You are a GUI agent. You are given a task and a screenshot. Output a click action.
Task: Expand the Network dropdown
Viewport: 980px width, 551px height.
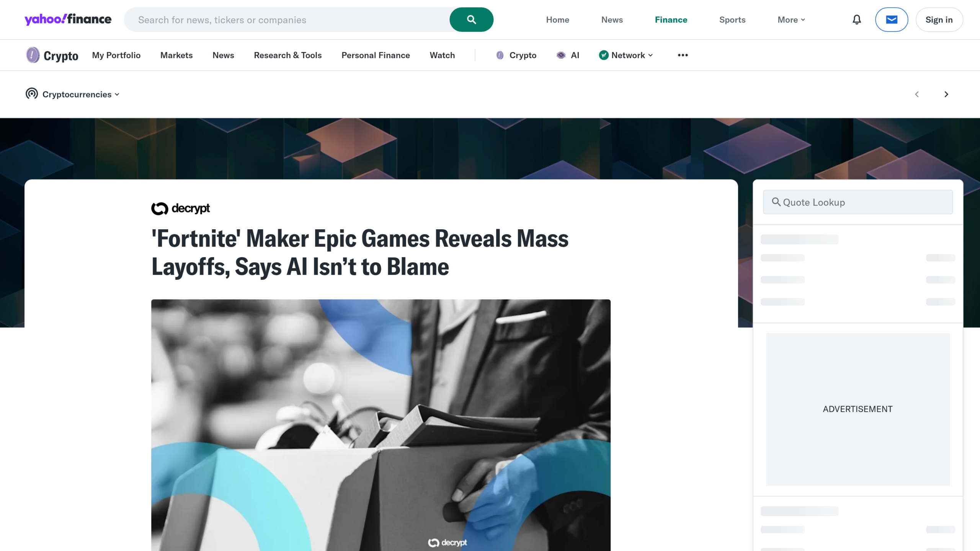pyautogui.click(x=626, y=55)
